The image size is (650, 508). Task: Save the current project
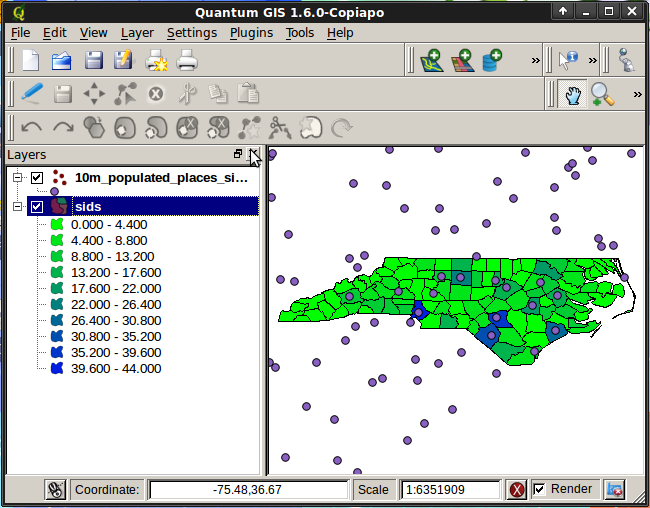coord(94,61)
